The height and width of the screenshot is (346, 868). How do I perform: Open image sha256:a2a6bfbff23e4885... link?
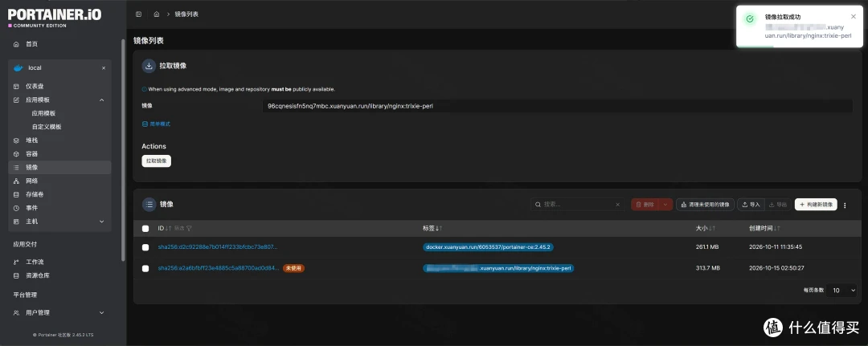[219, 269]
